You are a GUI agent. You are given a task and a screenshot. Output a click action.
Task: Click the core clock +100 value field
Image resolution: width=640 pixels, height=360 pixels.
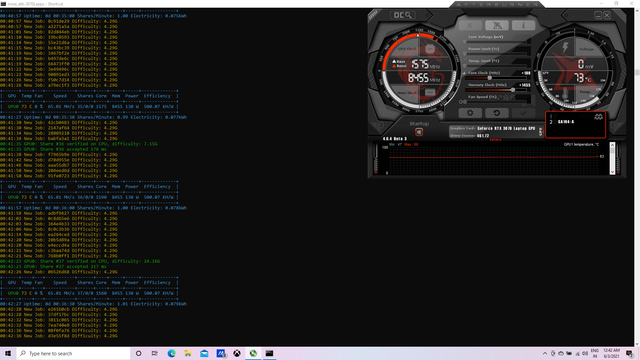(525, 73)
